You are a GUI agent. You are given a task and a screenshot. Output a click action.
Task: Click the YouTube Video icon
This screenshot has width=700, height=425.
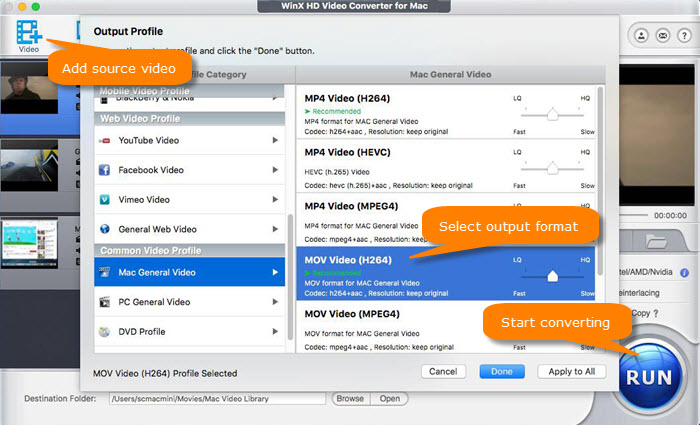pyautogui.click(x=104, y=141)
